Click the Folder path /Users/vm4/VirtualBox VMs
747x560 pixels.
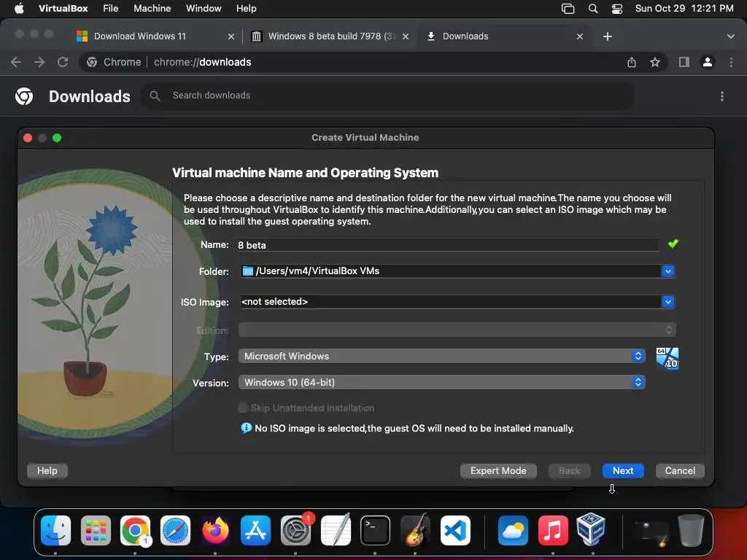tap(450, 271)
